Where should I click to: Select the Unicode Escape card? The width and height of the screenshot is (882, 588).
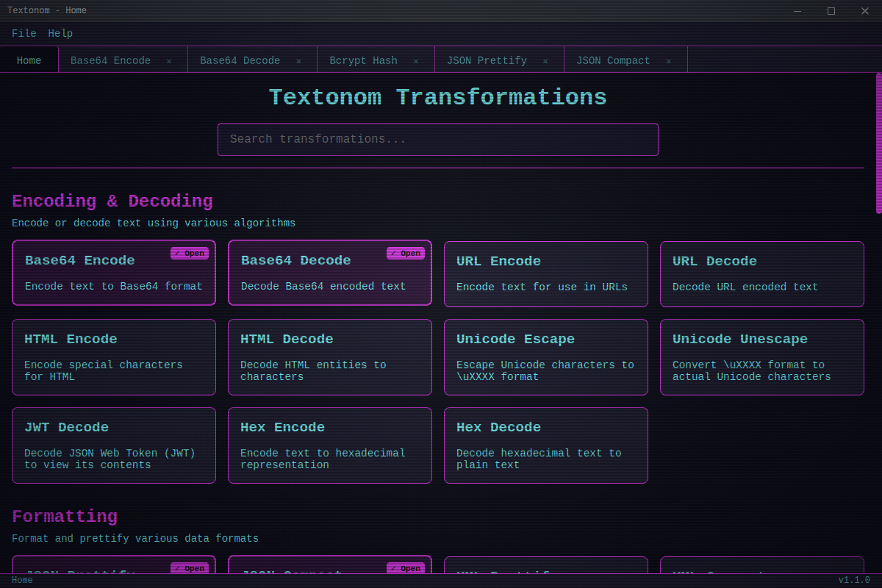tap(545, 356)
